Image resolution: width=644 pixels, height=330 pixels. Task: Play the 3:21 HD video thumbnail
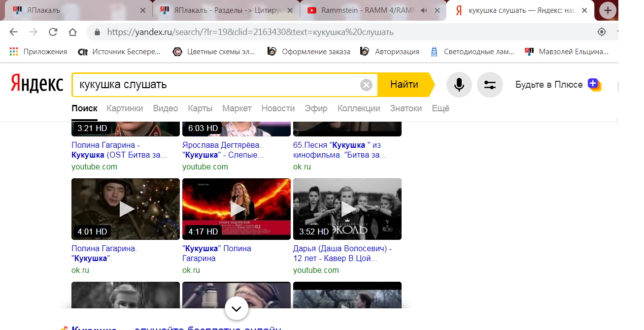tap(126, 129)
